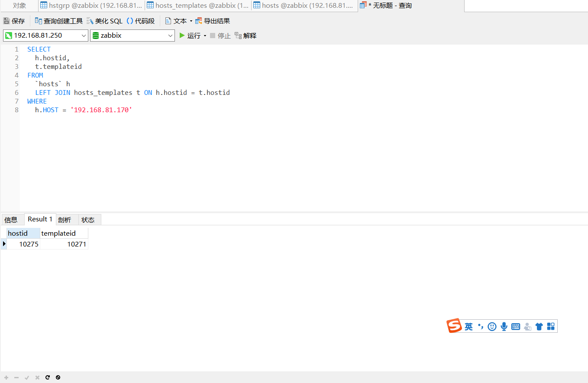This screenshot has width=588, height=383.
Task: Click the refresh icon in bottom bar
Action: click(x=48, y=377)
